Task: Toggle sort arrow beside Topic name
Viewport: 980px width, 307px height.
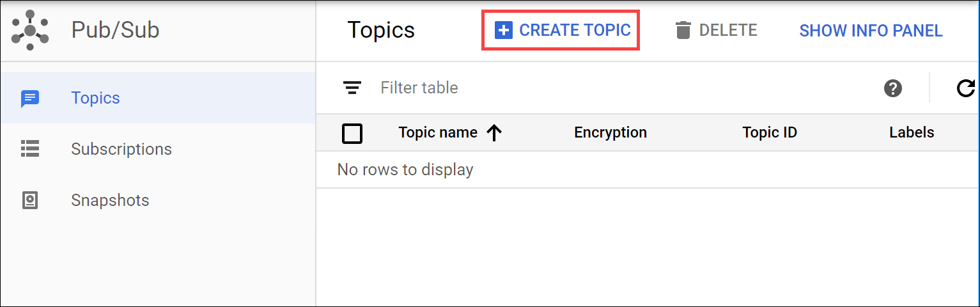Action: [x=494, y=132]
